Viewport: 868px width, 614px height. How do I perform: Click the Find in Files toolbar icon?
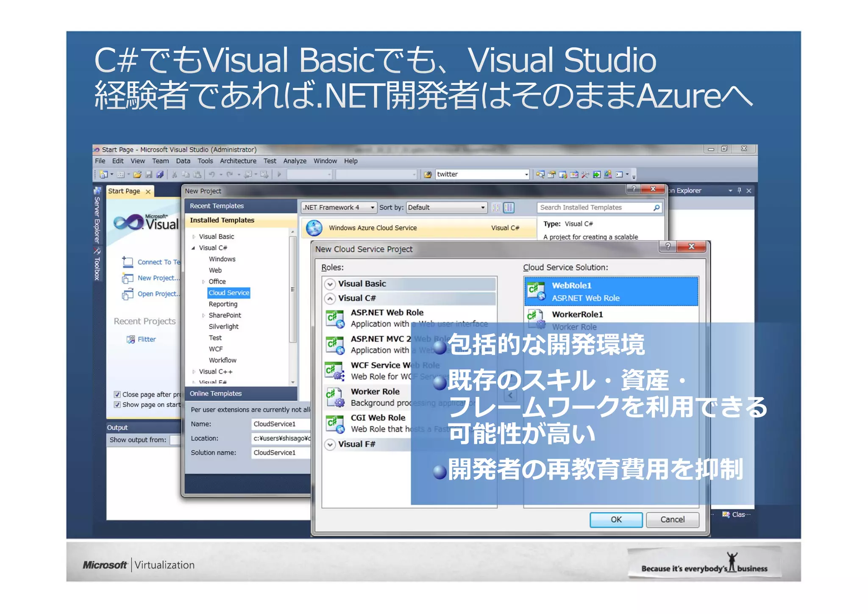(428, 174)
